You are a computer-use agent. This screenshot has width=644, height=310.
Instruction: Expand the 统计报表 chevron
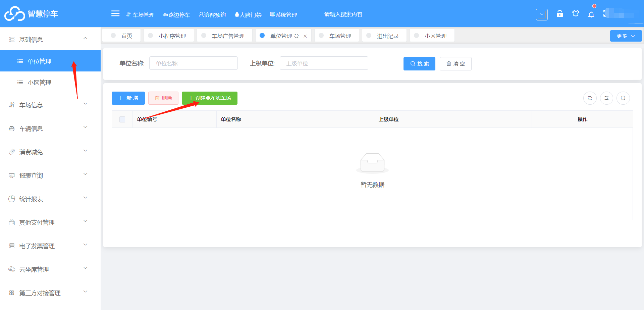[86, 198]
